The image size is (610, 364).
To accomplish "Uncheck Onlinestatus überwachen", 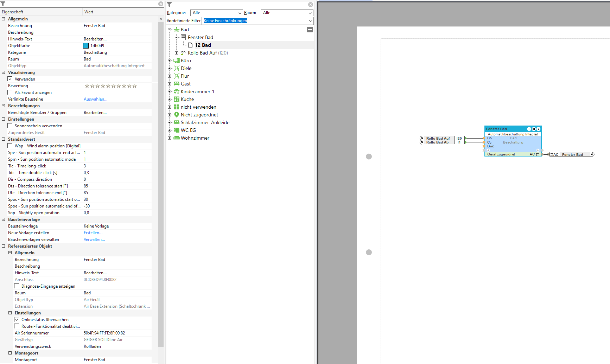I will 17,319.
